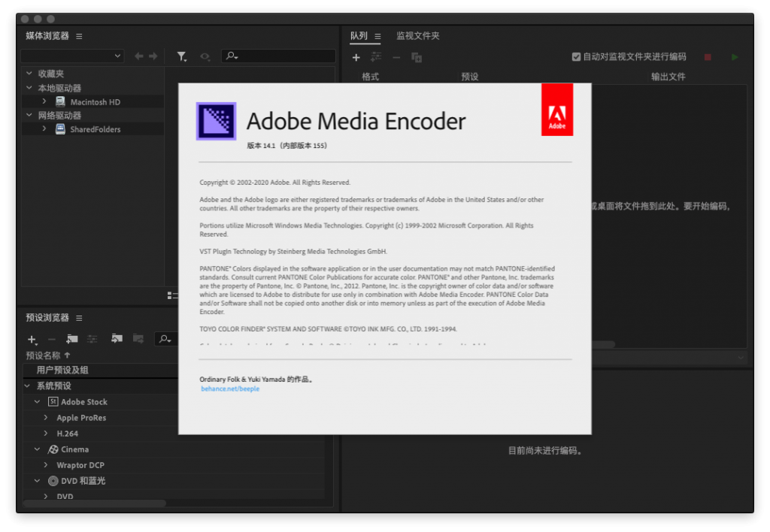Toggle 自动对监视文件夹进行编码 checkbox
Image resolution: width=770 pixels, height=532 pixels.
tap(576, 57)
